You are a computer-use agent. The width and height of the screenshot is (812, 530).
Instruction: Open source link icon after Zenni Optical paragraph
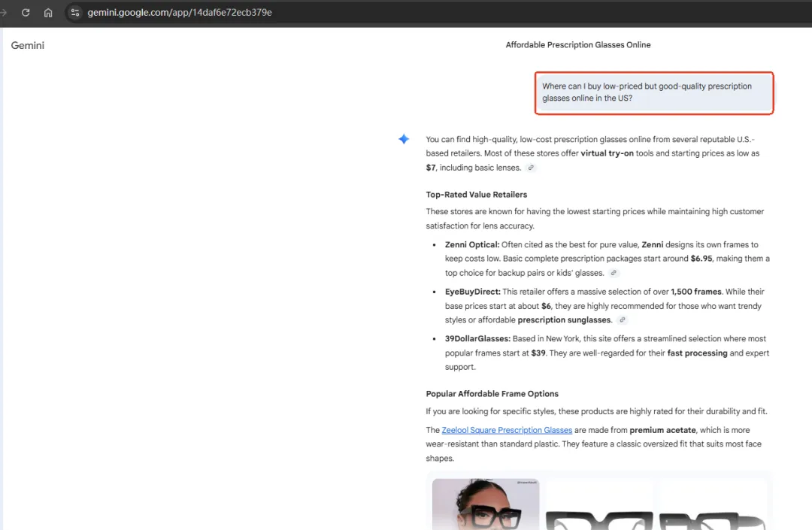[614, 273]
